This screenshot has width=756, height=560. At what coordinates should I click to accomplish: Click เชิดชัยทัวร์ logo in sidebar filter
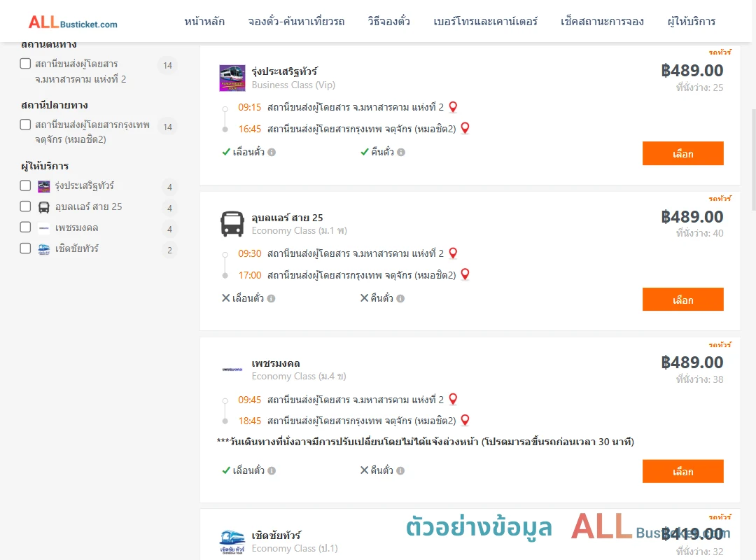click(x=44, y=249)
